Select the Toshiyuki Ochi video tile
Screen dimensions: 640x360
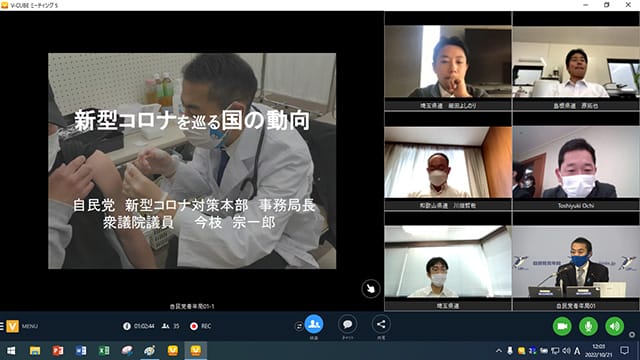[576, 162]
